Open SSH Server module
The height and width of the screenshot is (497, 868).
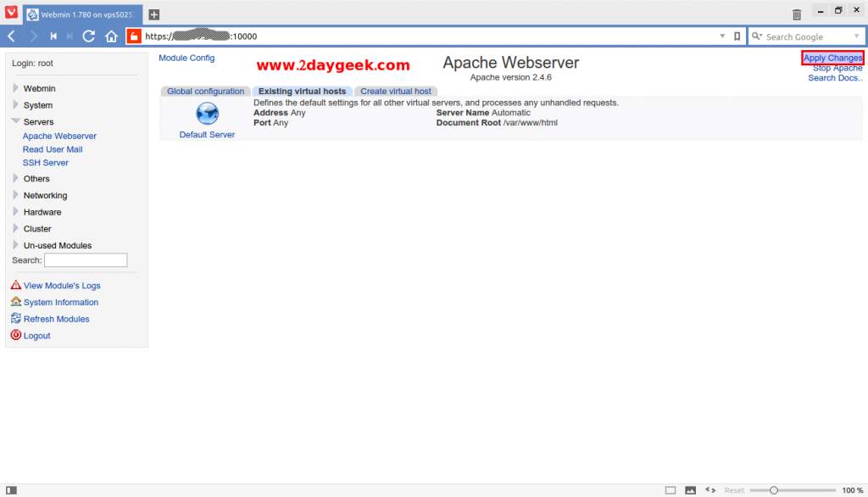(46, 162)
